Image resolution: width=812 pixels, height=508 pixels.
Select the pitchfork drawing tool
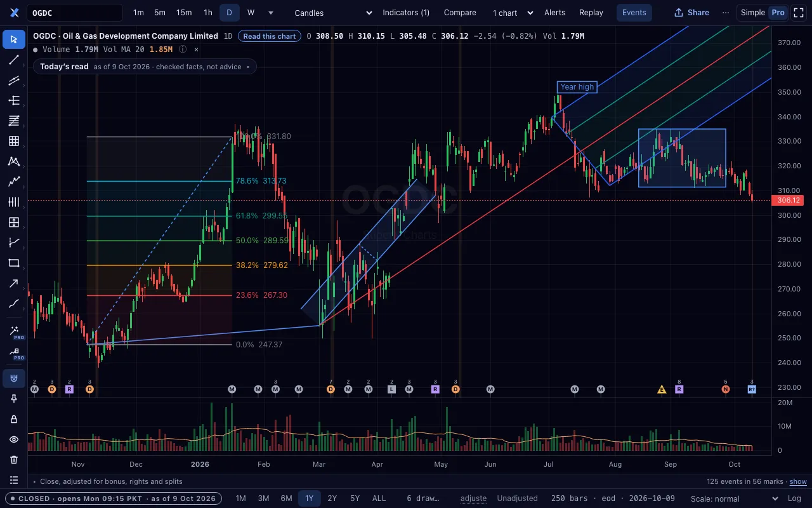(14, 100)
